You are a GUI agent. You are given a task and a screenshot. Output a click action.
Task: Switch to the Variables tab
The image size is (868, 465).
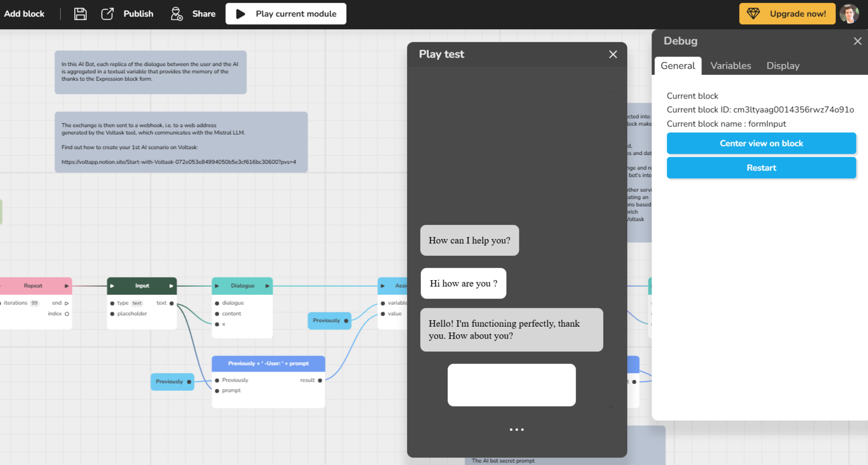[731, 66]
